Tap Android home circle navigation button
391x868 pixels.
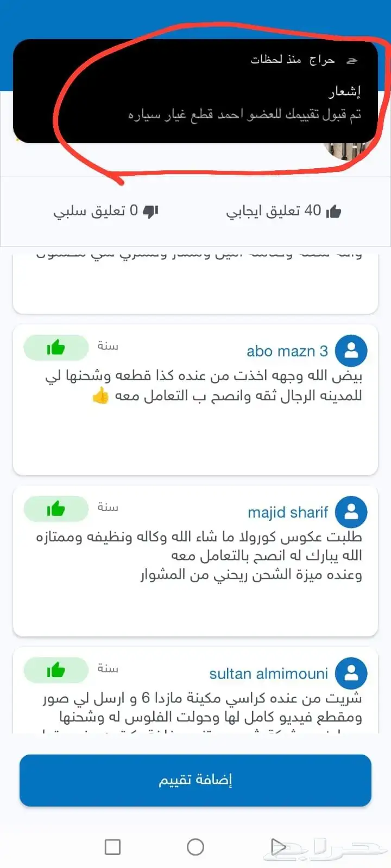(x=195, y=846)
